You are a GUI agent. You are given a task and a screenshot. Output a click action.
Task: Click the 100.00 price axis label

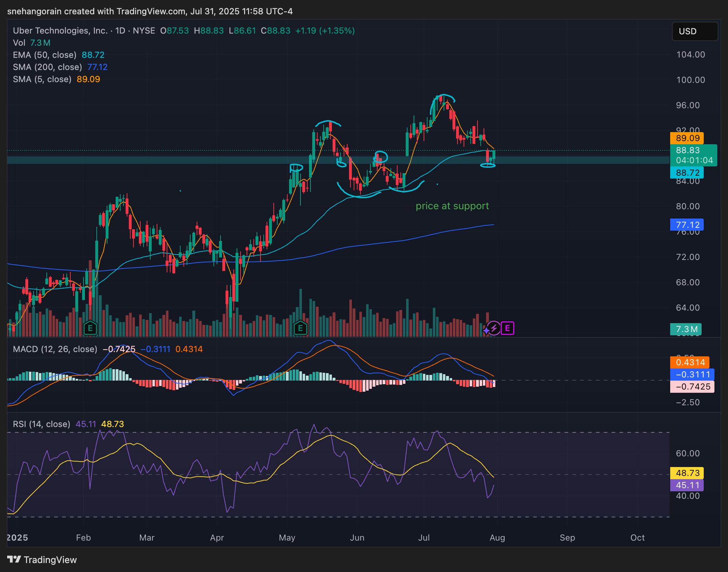click(x=691, y=80)
